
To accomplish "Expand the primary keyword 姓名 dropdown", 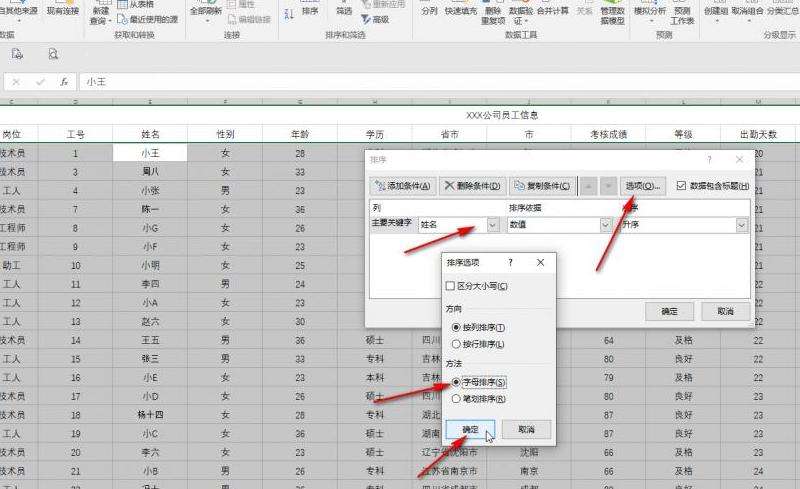I will click(x=492, y=226).
